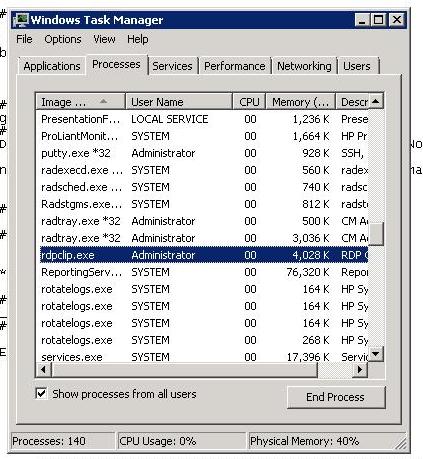Open the Users tab
Screen dimensions: 423x459
[357, 66]
